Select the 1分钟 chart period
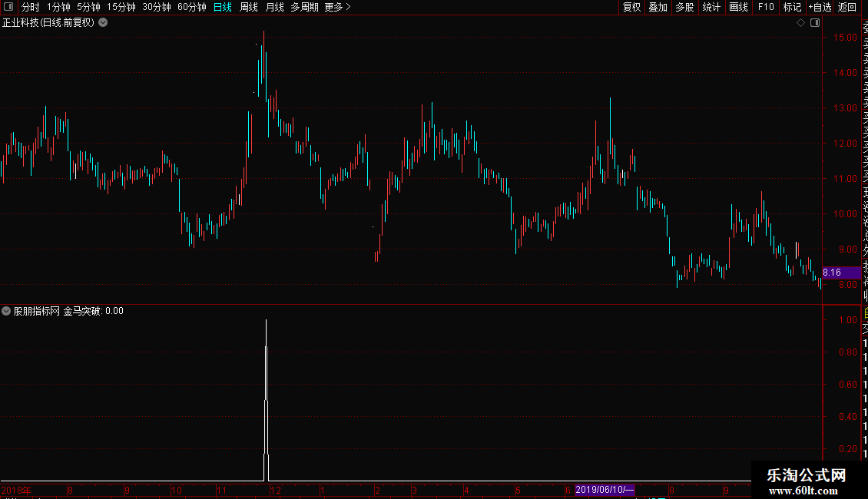This screenshot has width=868, height=499. point(58,7)
